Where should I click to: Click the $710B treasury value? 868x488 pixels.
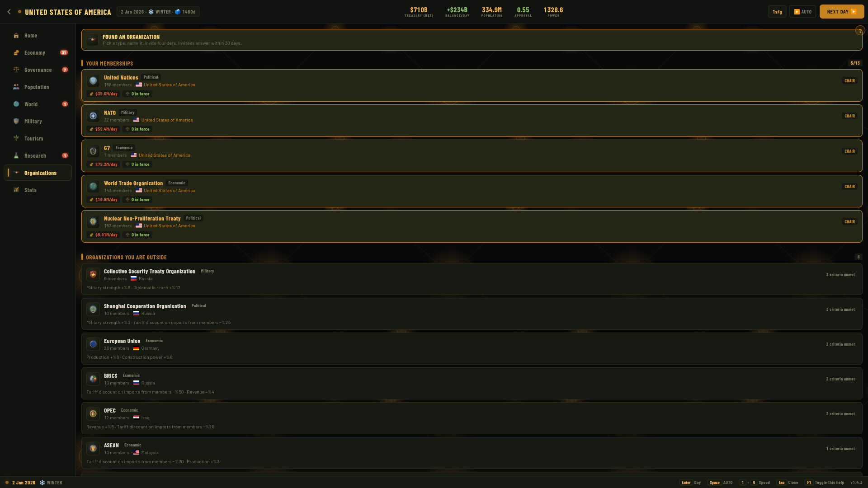click(x=419, y=10)
